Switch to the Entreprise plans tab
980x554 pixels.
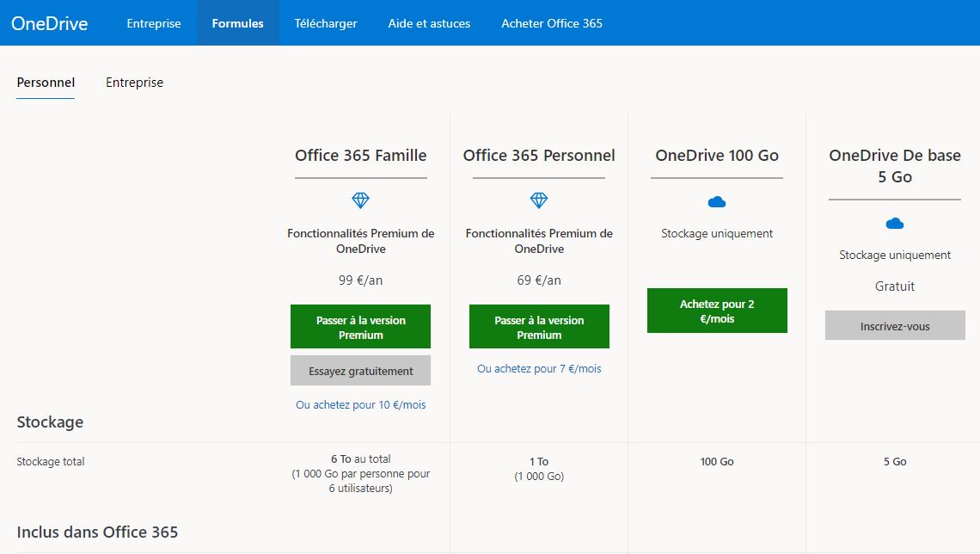134,83
